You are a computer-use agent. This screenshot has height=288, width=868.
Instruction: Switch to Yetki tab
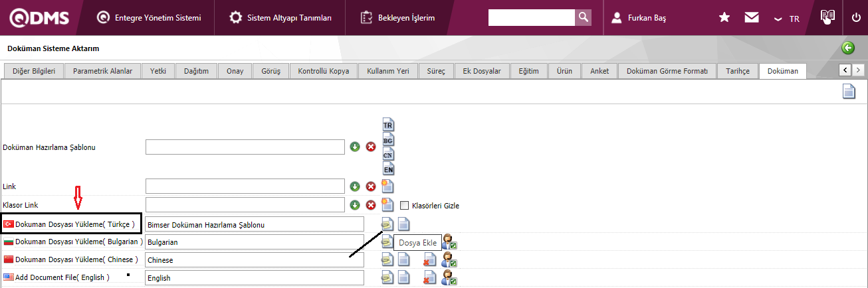click(158, 71)
